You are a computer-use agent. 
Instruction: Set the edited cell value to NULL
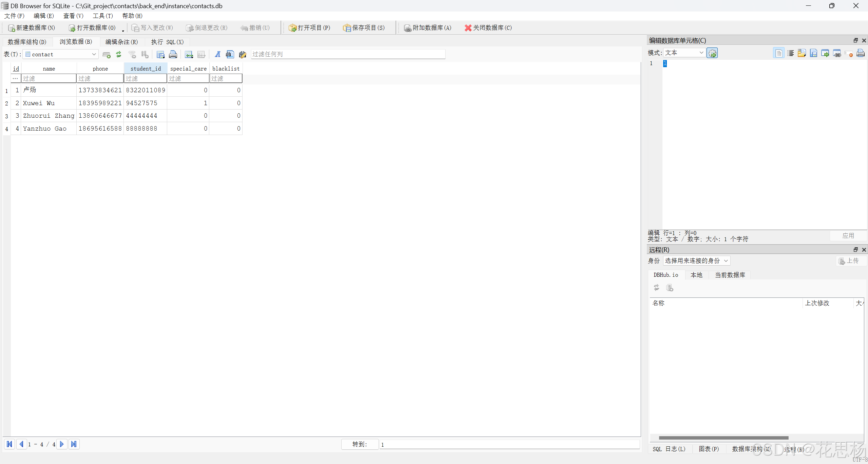click(x=850, y=53)
